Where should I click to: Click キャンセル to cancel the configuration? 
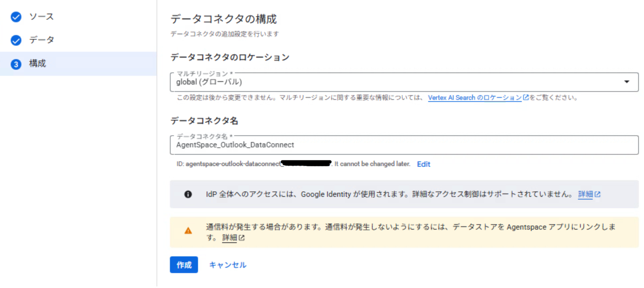click(x=227, y=264)
